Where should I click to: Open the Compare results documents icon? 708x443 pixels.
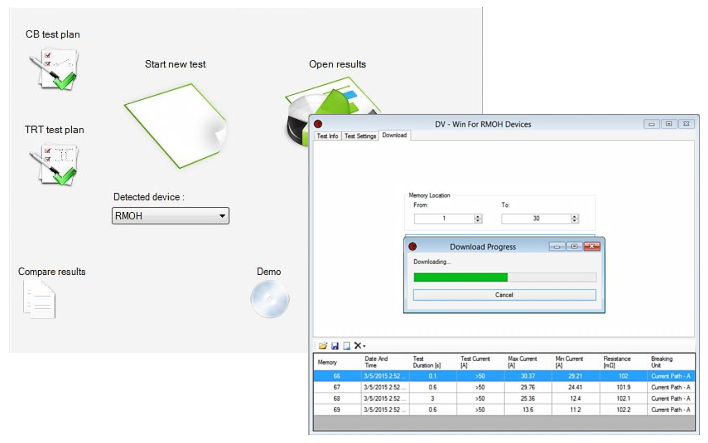[x=41, y=299]
